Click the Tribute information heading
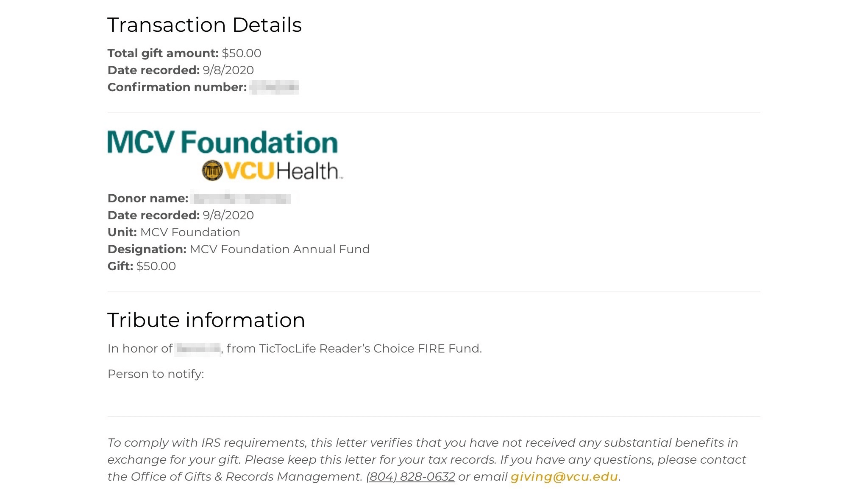Viewport: 868px width, 501px height. 206,320
